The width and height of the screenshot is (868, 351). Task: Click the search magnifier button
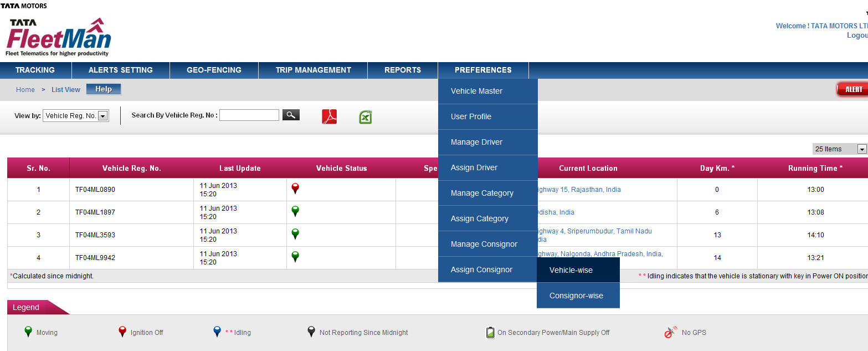tap(291, 115)
